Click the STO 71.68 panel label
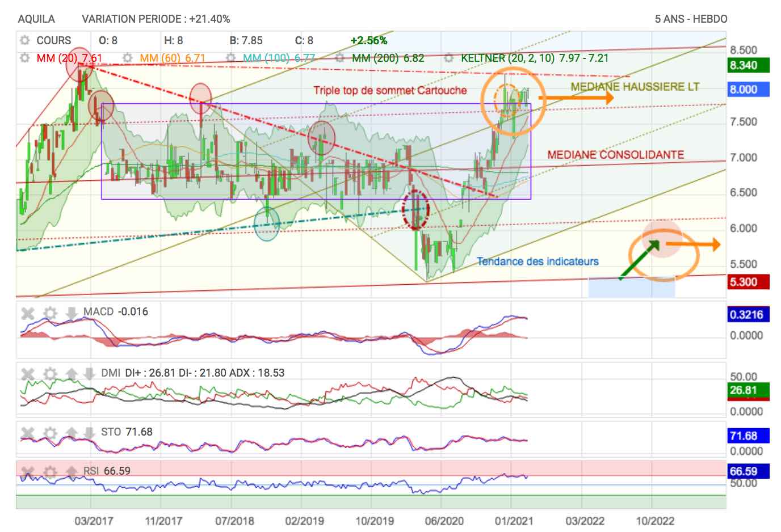This screenshot has width=781, height=532. click(127, 432)
